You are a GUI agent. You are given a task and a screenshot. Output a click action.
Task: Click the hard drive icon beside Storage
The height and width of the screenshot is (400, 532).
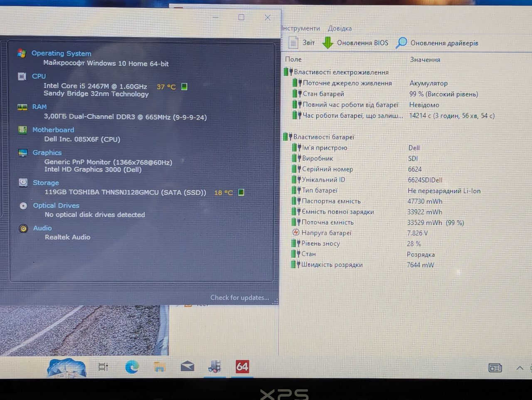point(23,183)
